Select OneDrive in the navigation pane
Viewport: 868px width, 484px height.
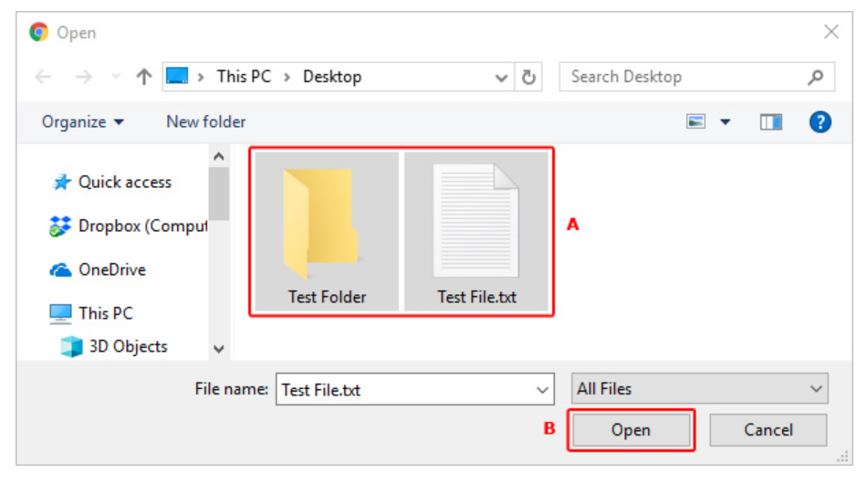click(111, 270)
